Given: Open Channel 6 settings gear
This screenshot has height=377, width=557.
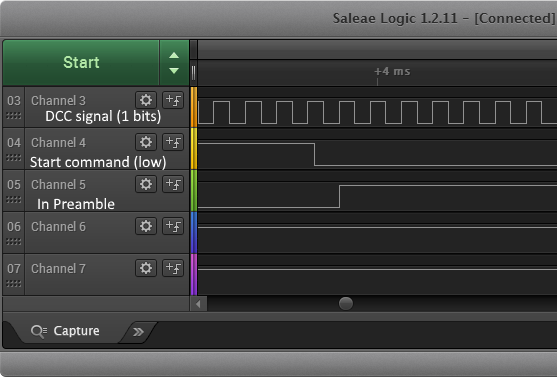Looking at the screenshot, I should (146, 226).
